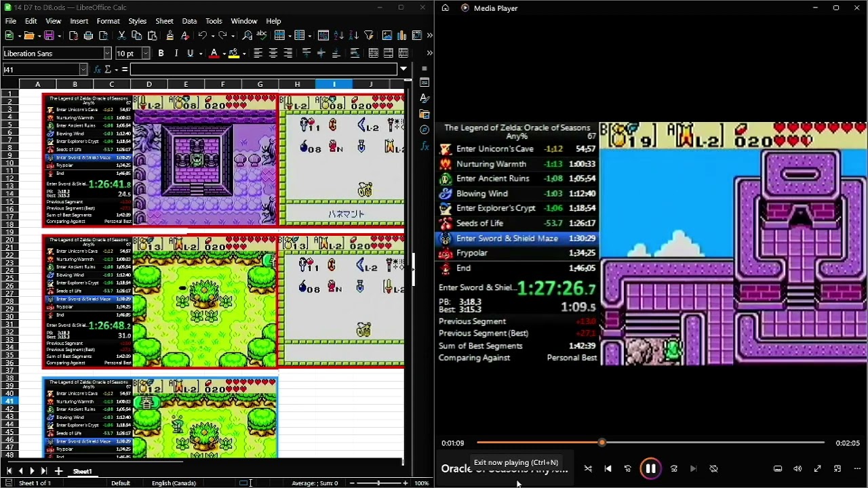Click the formula input line
This screenshot has width=868, height=488.
click(264, 69)
